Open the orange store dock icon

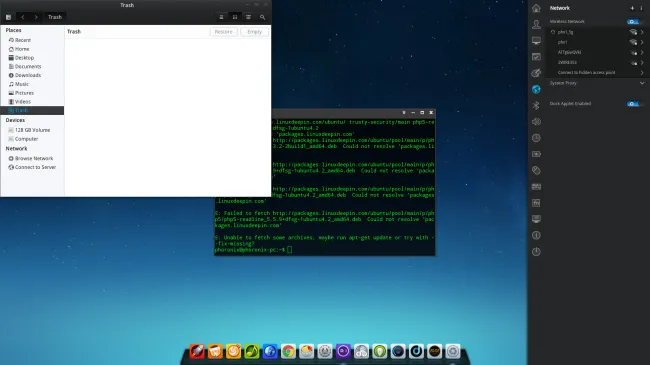tap(215, 351)
